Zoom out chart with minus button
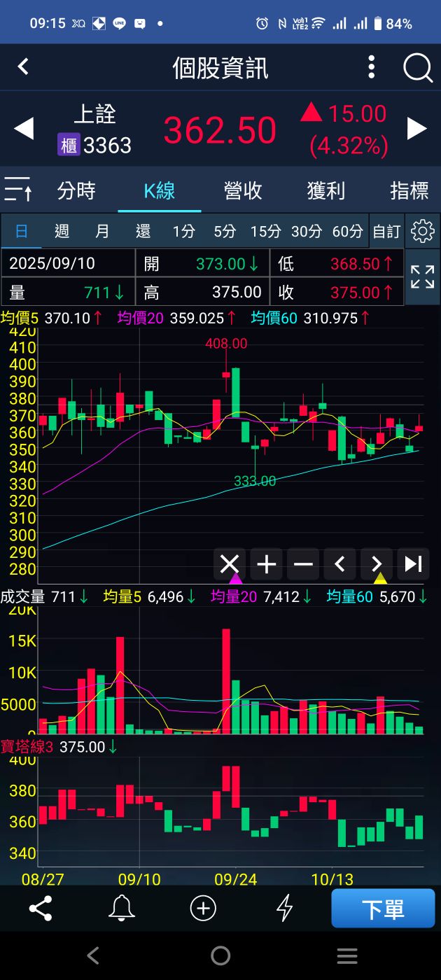 [303, 563]
